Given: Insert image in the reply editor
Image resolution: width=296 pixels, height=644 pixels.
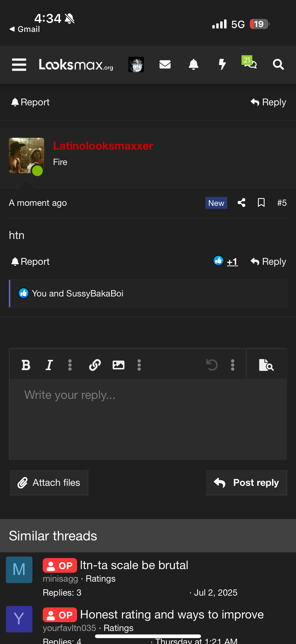Looking at the screenshot, I should click(x=118, y=365).
